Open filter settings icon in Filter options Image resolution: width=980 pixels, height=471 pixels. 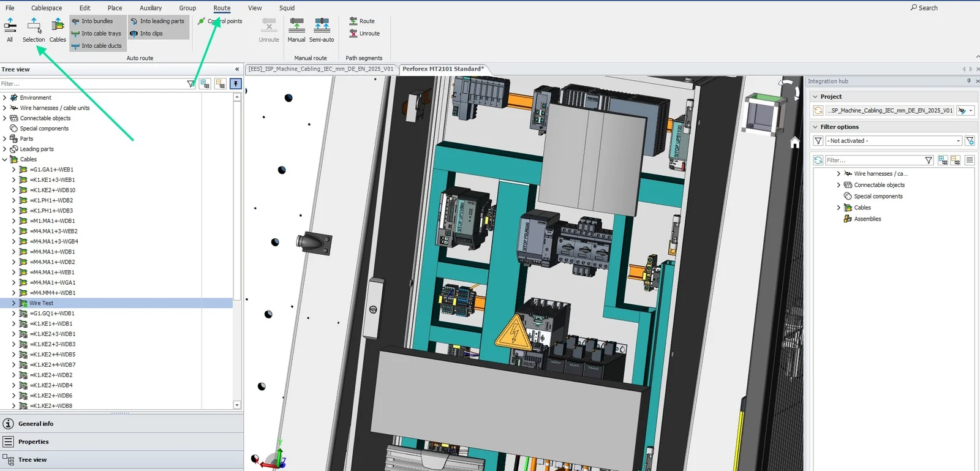[970, 141]
